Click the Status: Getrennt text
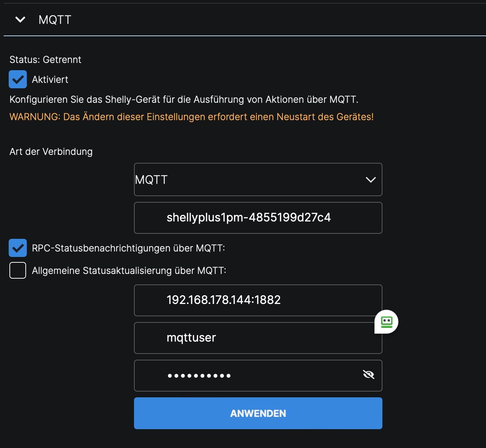Screen dimensions: 486x448 (x=45, y=60)
